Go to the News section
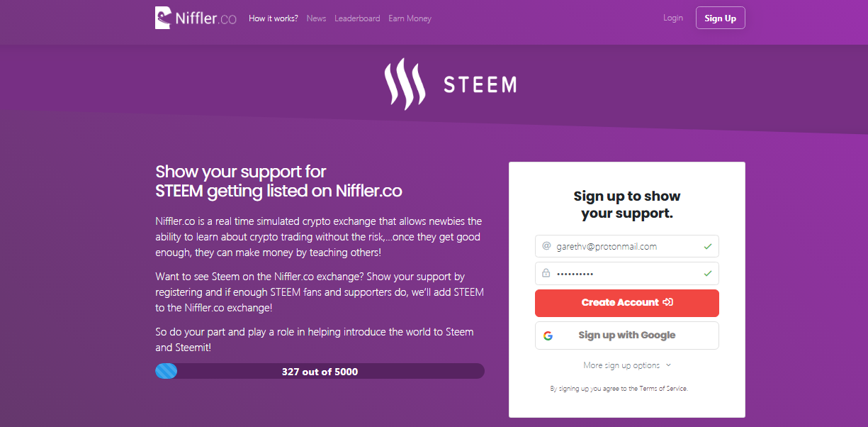 pos(316,18)
